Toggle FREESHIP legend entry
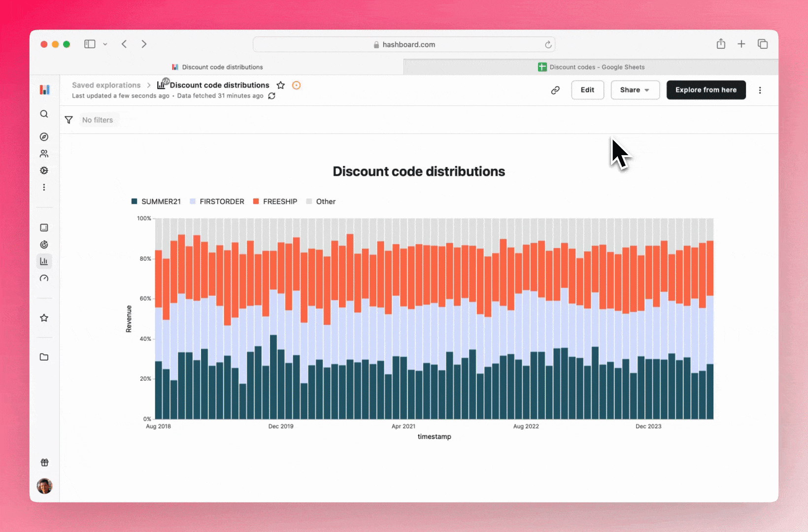This screenshot has width=808, height=532. [x=275, y=201]
